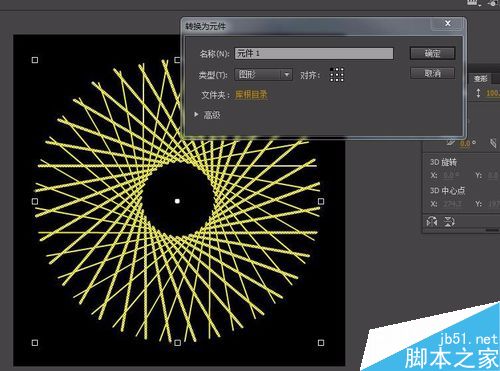Close the 转换为元件 dialog

(x=448, y=23)
